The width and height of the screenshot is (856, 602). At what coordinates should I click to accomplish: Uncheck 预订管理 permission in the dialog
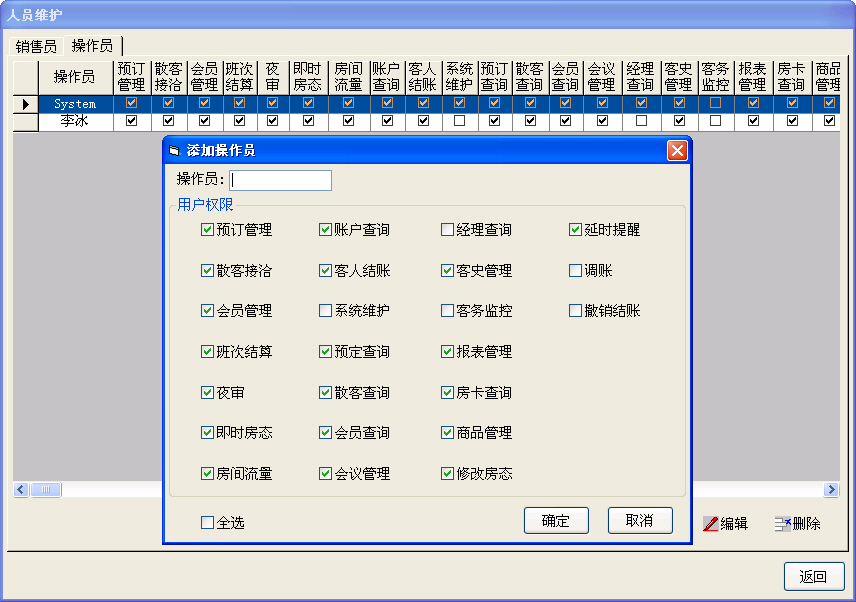tap(207, 230)
